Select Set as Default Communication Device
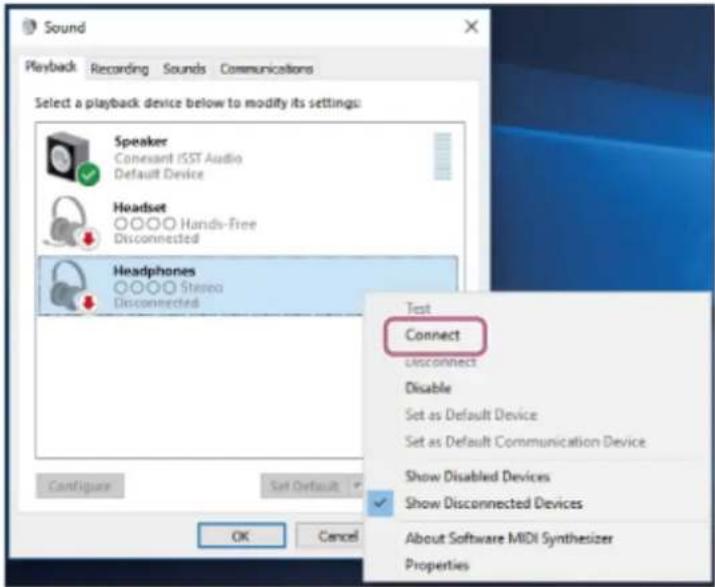 pyautogui.click(x=525, y=442)
